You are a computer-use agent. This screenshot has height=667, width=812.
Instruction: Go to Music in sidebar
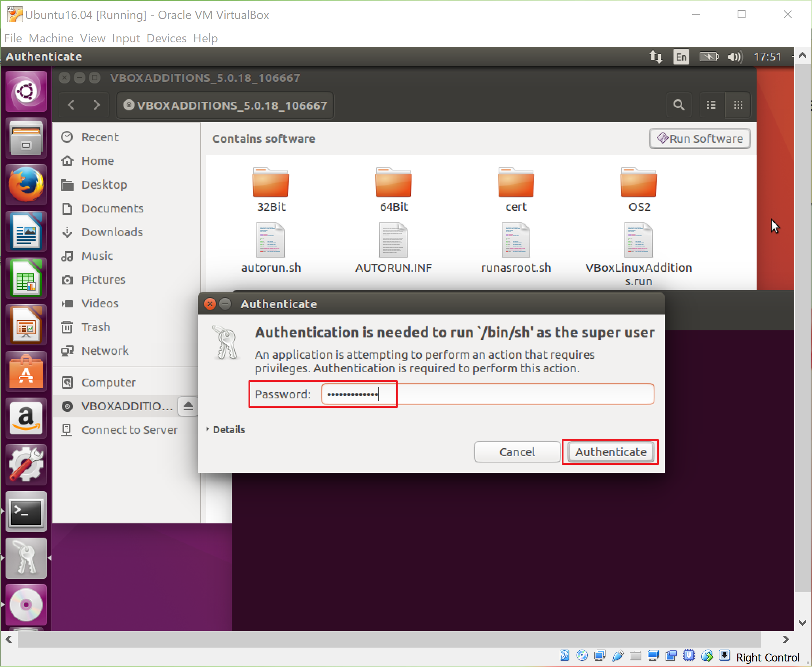pyautogui.click(x=127, y=256)
